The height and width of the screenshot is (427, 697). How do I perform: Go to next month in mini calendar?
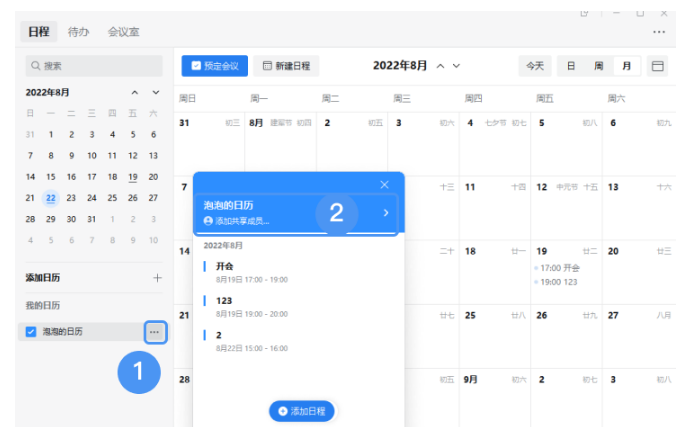point(155,92)
